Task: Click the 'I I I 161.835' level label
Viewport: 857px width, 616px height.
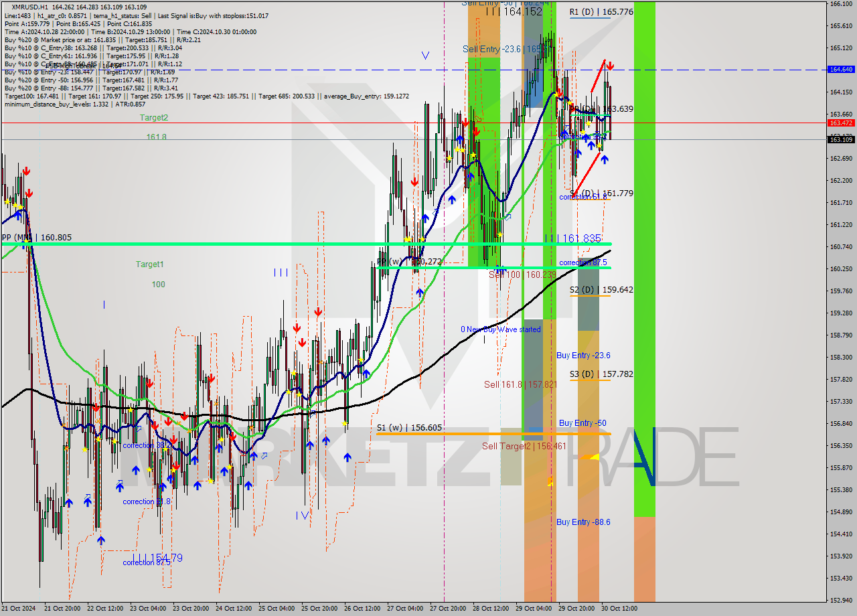Action: (x=572, y=238)
